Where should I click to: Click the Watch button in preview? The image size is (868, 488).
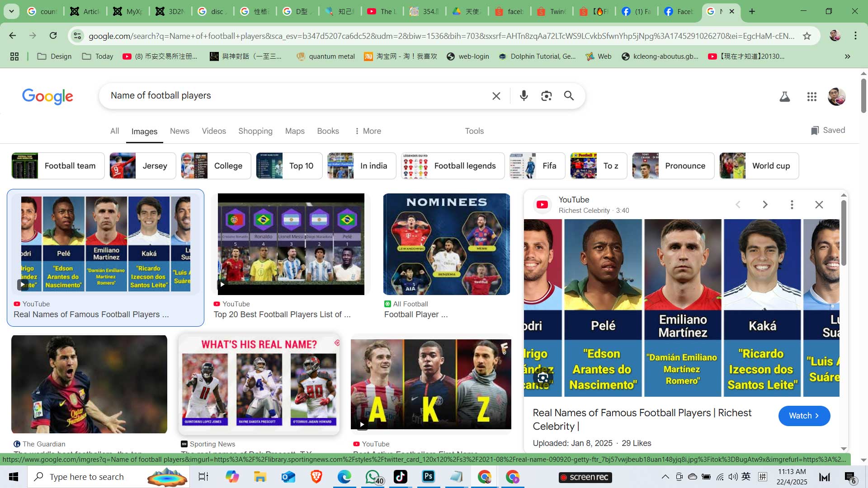[804, 416]
